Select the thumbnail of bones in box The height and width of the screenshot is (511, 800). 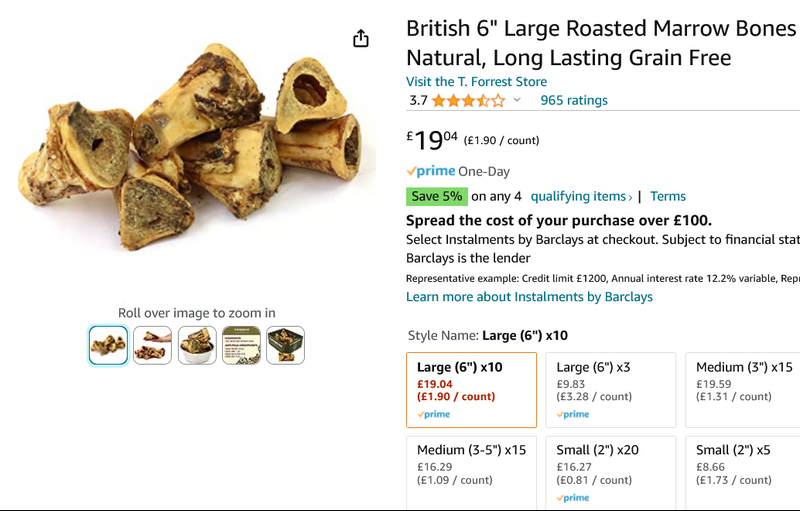[x=285, y=345]
